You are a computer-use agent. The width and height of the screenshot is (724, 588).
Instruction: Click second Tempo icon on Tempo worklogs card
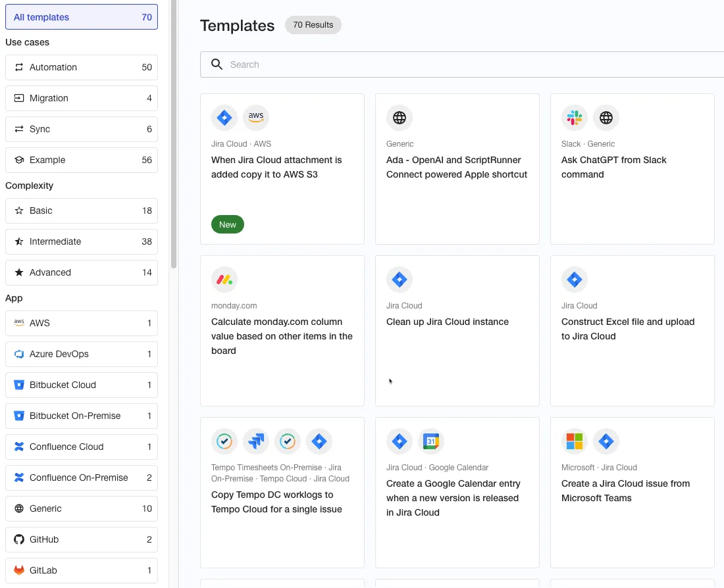tap(287, 441)
